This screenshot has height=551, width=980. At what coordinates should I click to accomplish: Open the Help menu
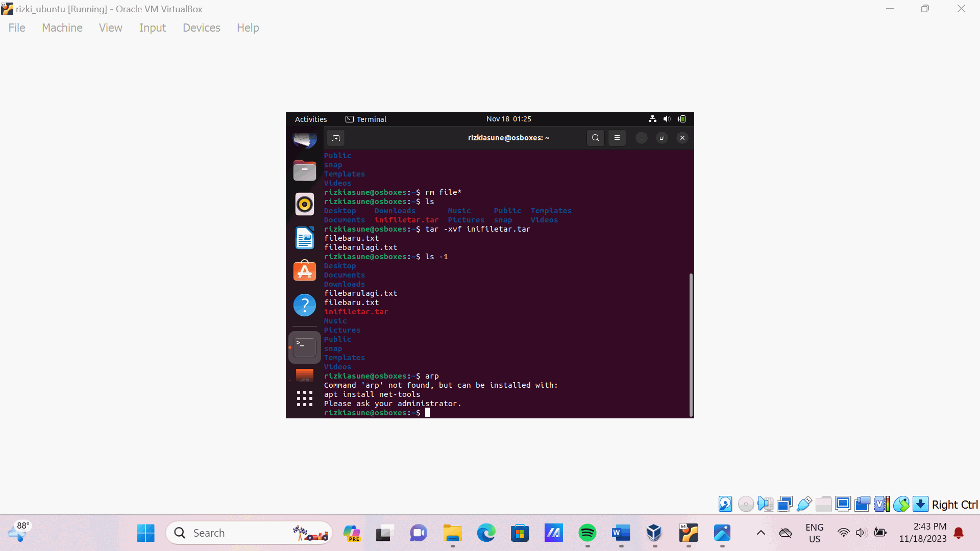[x=248, y=28]
